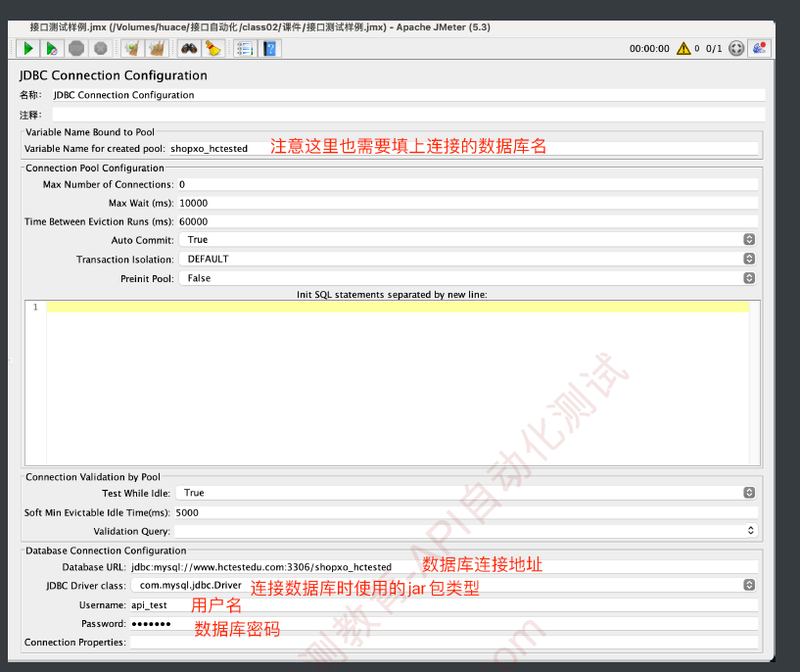This screenshot has height=672, width=800.
Task: Click line number 1 in SQL editor
Action: click(x=35, y=307)
